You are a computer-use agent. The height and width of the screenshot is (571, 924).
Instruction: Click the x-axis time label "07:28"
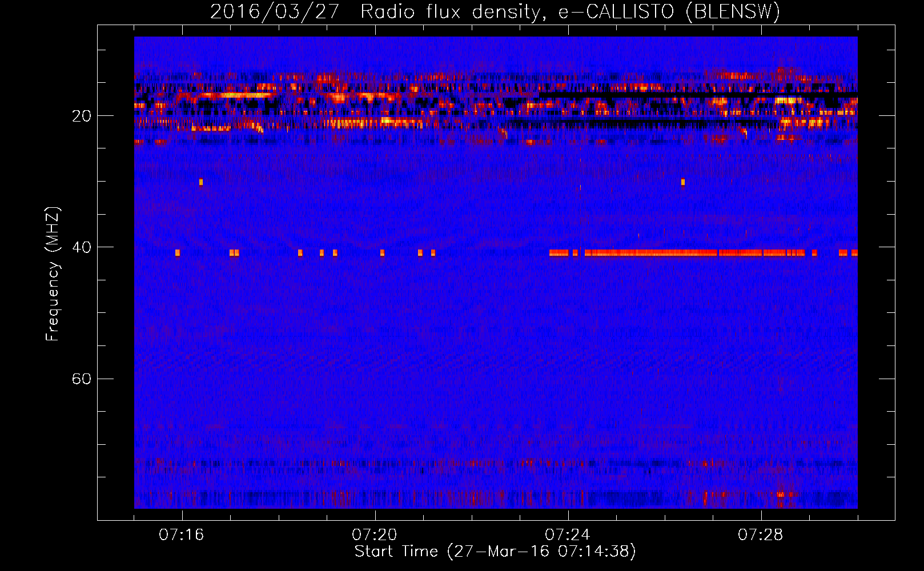point(761,535)
